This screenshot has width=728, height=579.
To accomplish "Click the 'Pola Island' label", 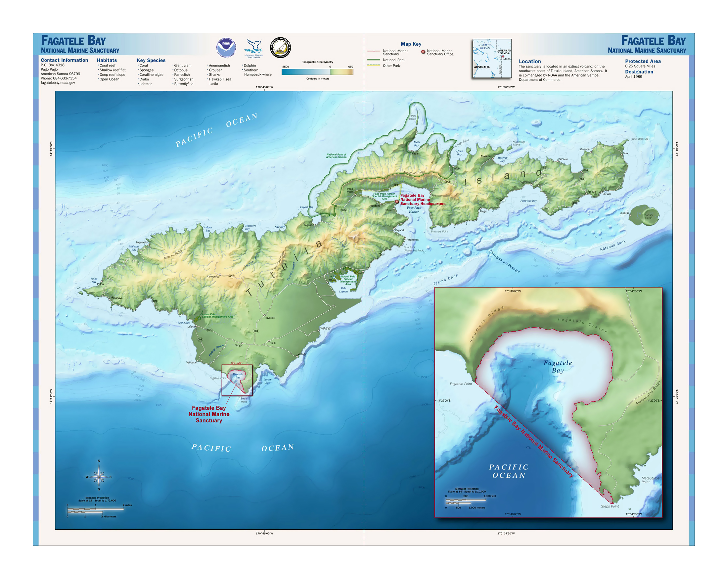I will (x=413, y=117).
